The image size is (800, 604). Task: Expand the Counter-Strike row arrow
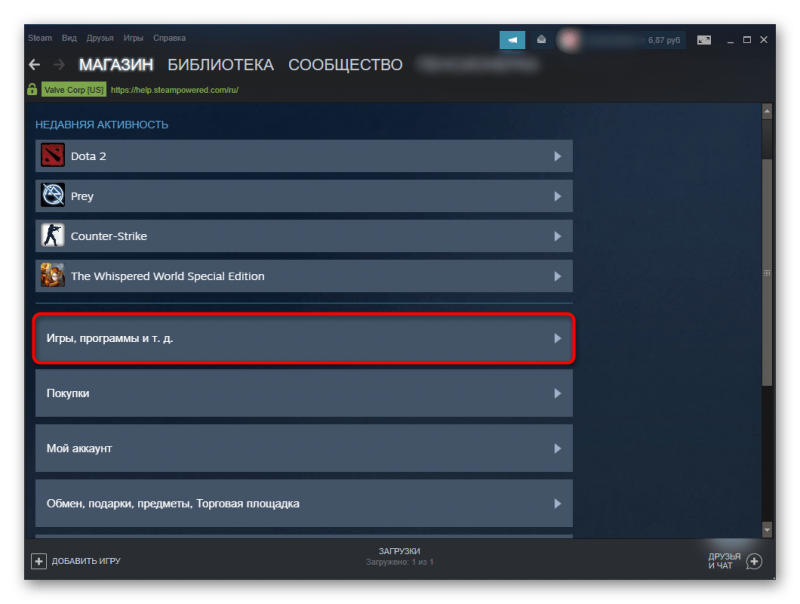558,236
